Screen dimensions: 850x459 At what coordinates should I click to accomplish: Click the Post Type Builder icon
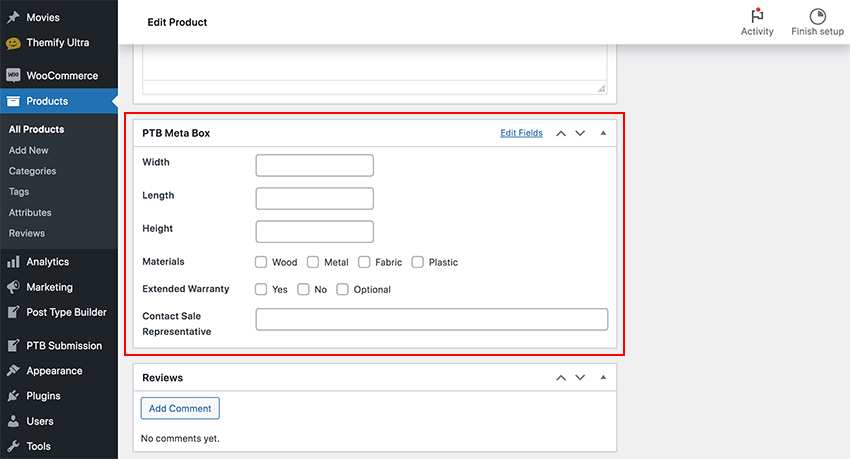click(x=13, y=312)
